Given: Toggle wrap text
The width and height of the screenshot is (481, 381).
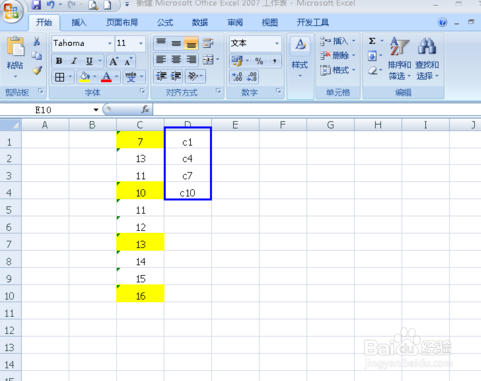Looking at the screenshot, I should click(x=208, y=43).
